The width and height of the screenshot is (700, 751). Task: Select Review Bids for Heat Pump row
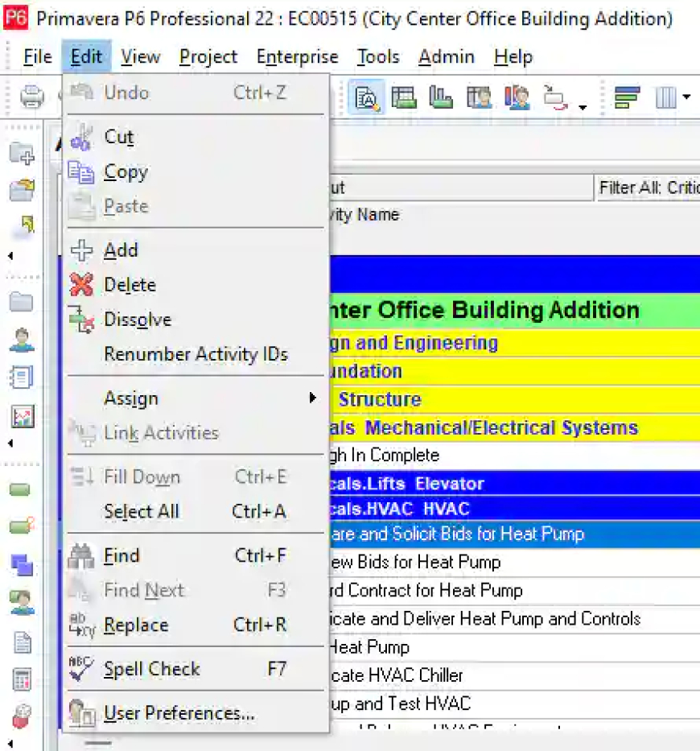pos(515,563)
